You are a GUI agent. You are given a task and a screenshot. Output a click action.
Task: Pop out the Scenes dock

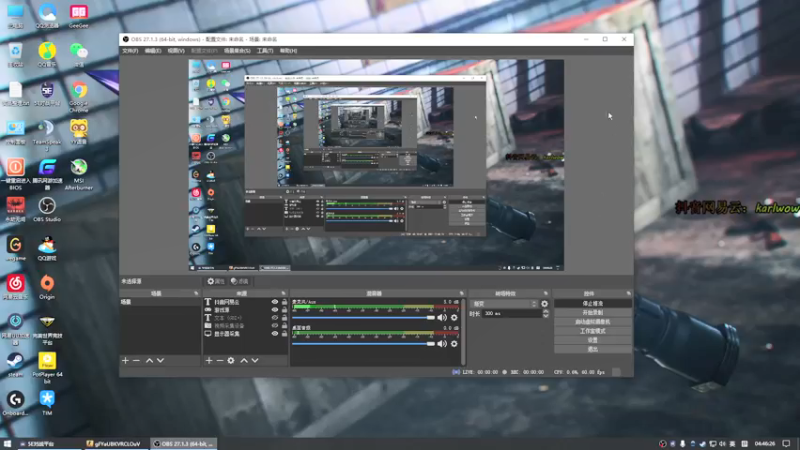point(196,293)
